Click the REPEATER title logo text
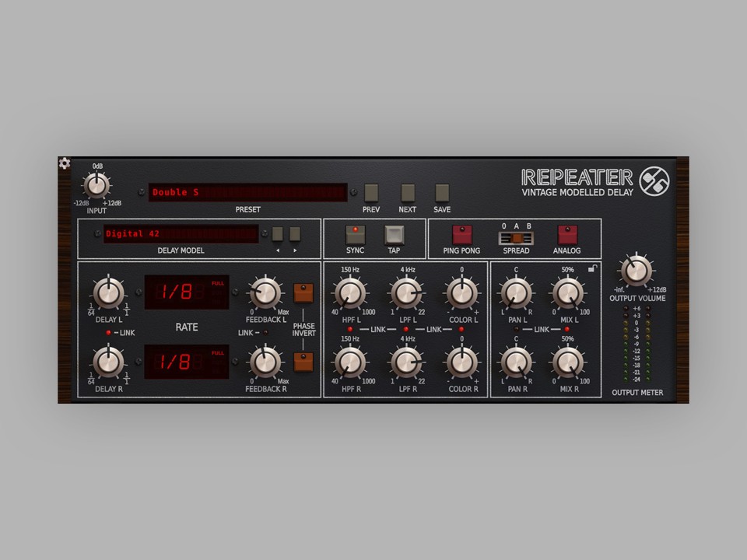This screenshot has height=560, width=747. click(x=577, y=177)
